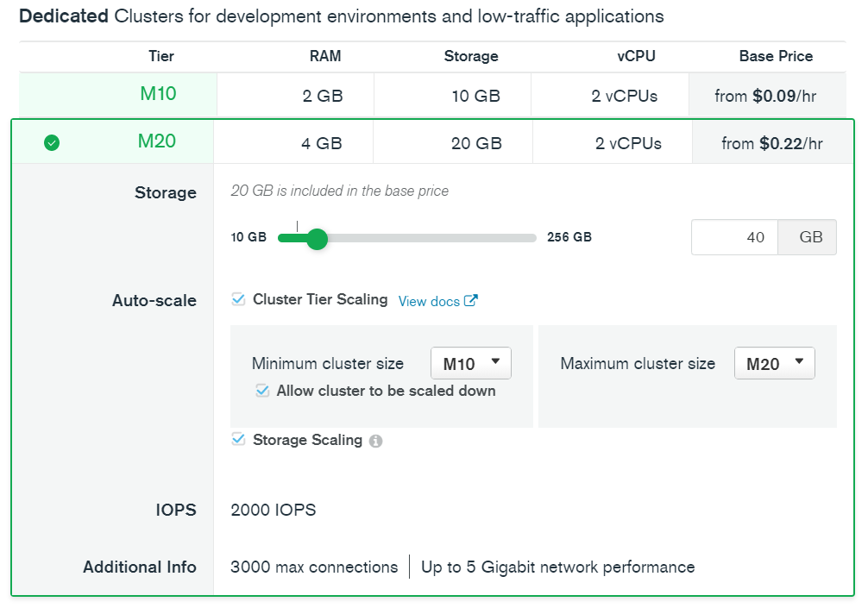The height and width of the screenshot is (608, 868).
Task: Uncheck the Storage Scaling checkbox
Action: [x=238, y=439]
